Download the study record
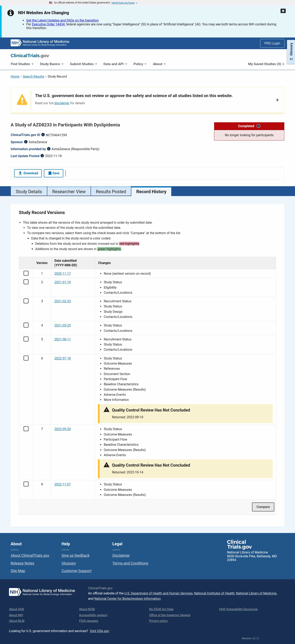The width and height of the screenshot is (295, 644). click(x=28, y=173)
